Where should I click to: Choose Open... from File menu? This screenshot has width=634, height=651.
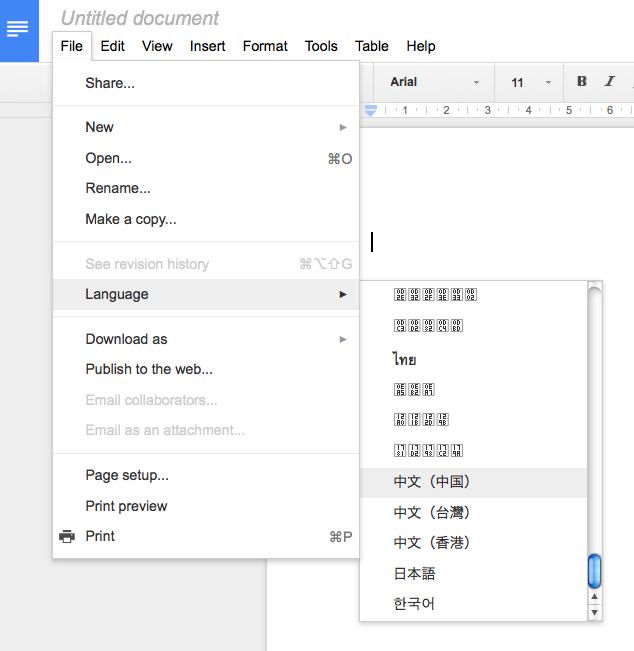[x=206, y=158]
